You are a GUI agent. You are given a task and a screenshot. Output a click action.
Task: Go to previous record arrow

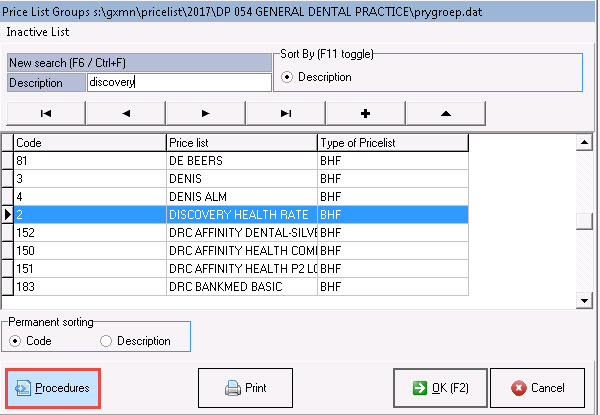[x=126, y=113]
